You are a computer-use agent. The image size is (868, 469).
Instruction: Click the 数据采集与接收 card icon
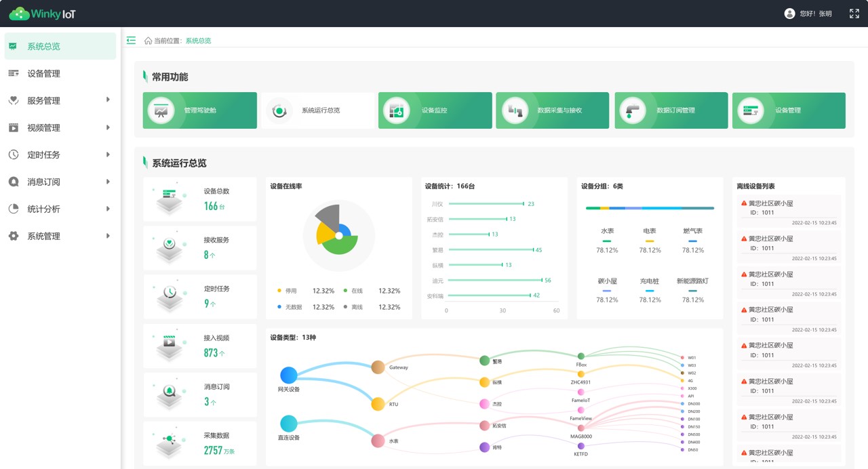[515, 110]
